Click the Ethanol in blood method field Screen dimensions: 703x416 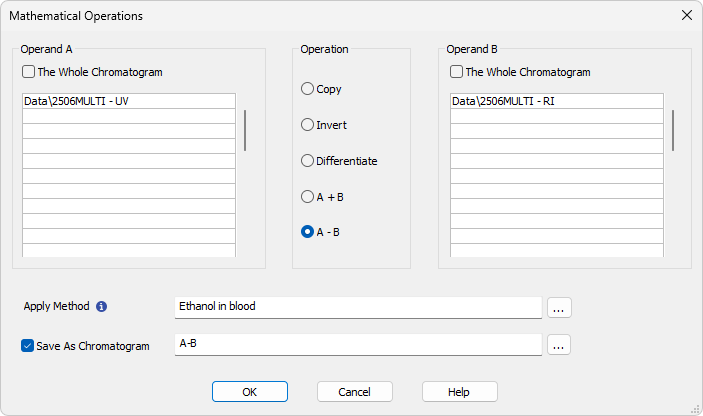pyautogui.click(x=358, y=308)
